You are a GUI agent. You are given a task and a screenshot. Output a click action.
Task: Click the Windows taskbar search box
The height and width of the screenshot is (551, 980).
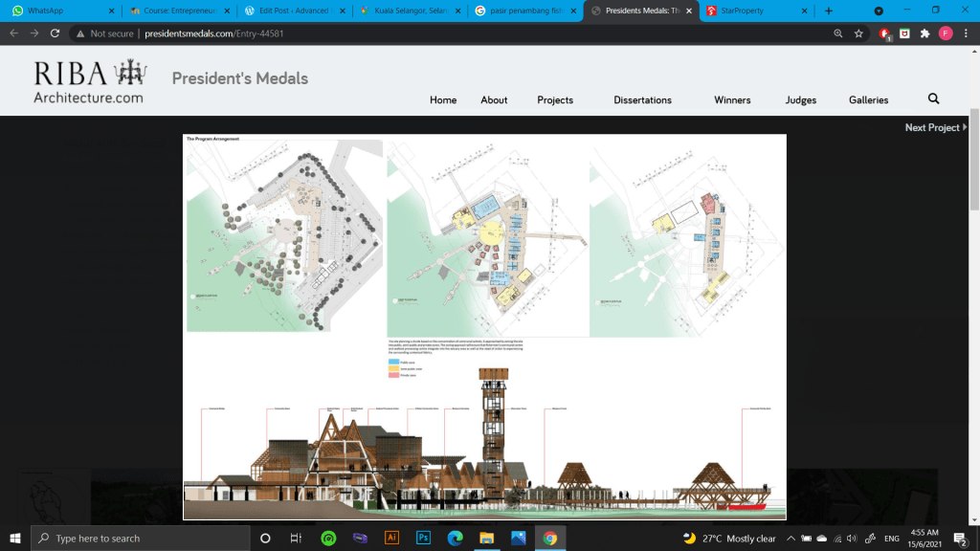139,539
